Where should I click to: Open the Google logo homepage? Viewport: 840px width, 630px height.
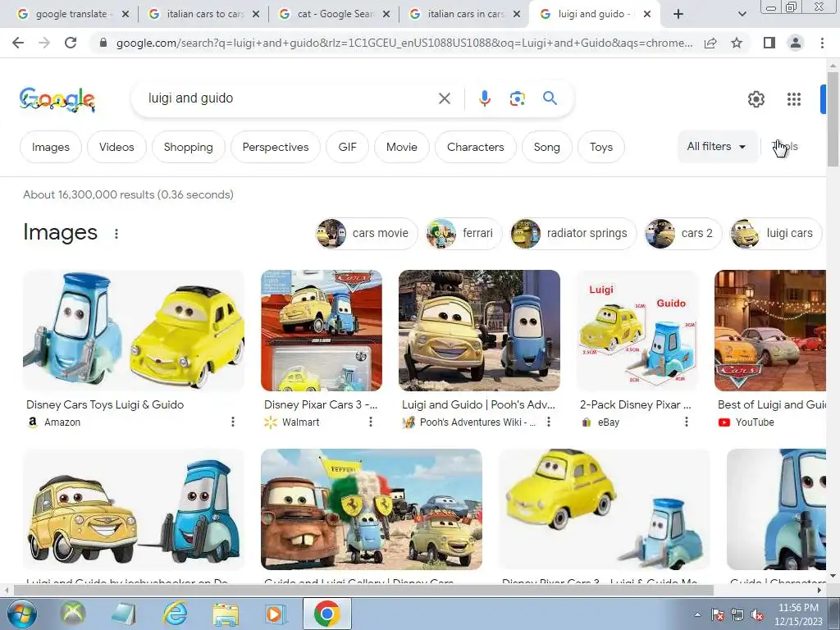(57, 99)
